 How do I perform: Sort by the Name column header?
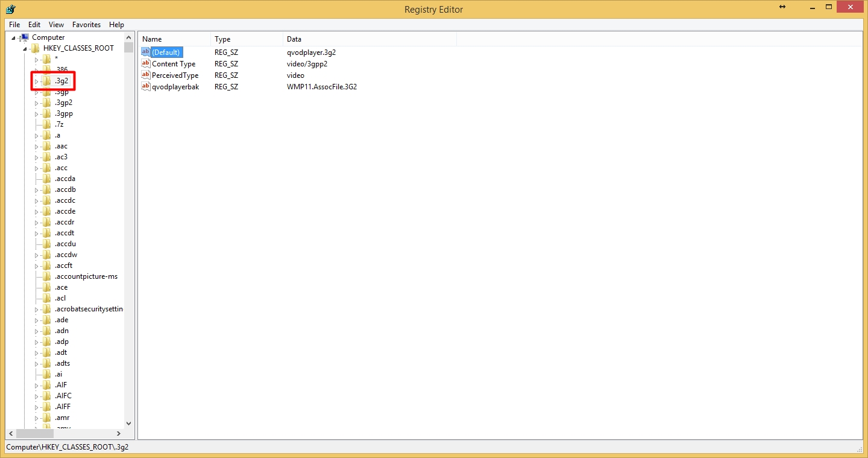click(x=175, y=39)
